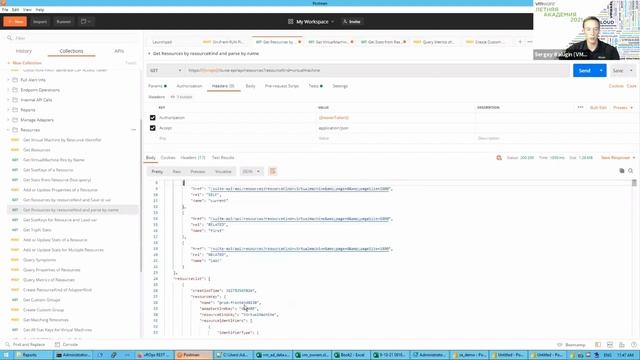Open the Test Results response tab
Image resolution: width=640 pixels, height=360 pixels.
coord(223,158)
